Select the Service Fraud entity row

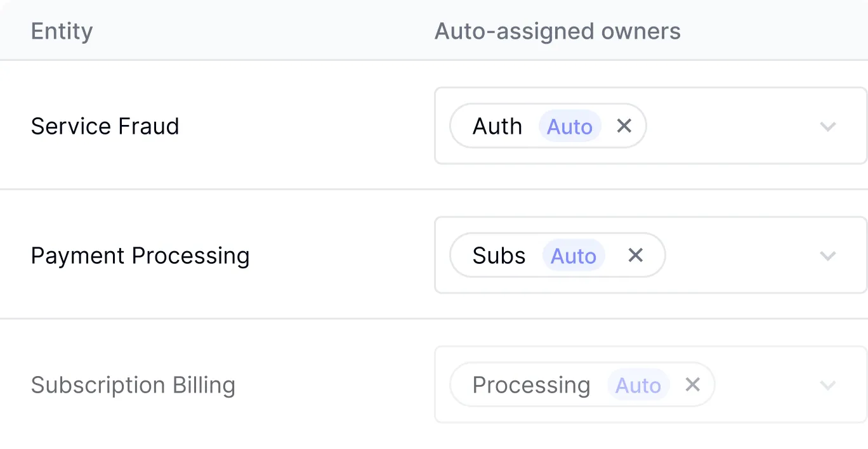click(x=105, y=126)
